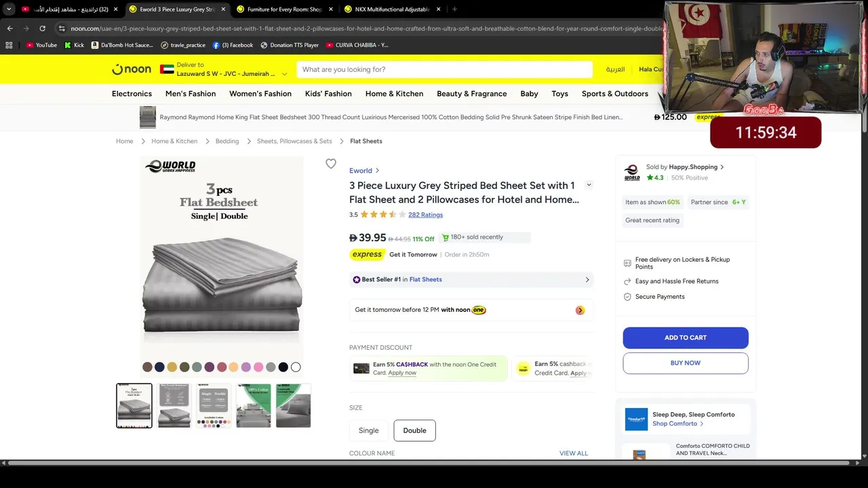This screenshot has height=488, width=868.
Task: Click the Comforto brand logo
Action: click(636, 419)
